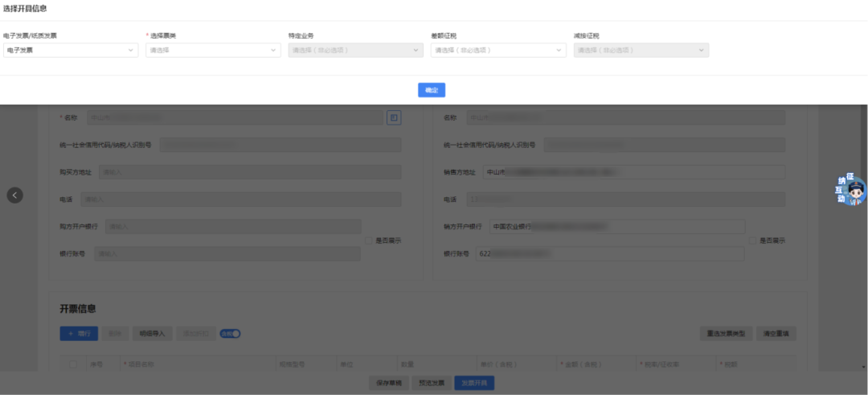Check the buyer 是否展示 checkbox
The width and height of the screenshot is (868, 395).
coord(368,241)
